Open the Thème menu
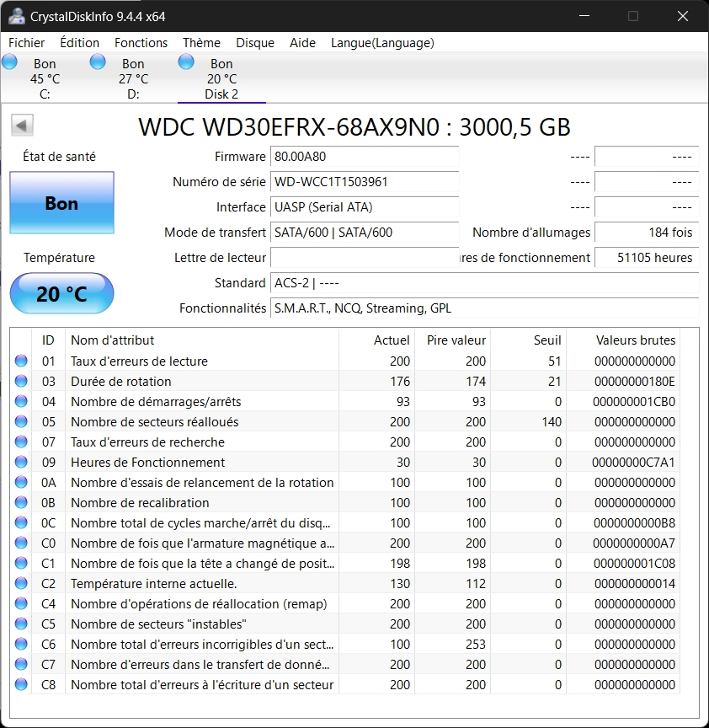This screenshot has width=709, height=728. [201, 43]
